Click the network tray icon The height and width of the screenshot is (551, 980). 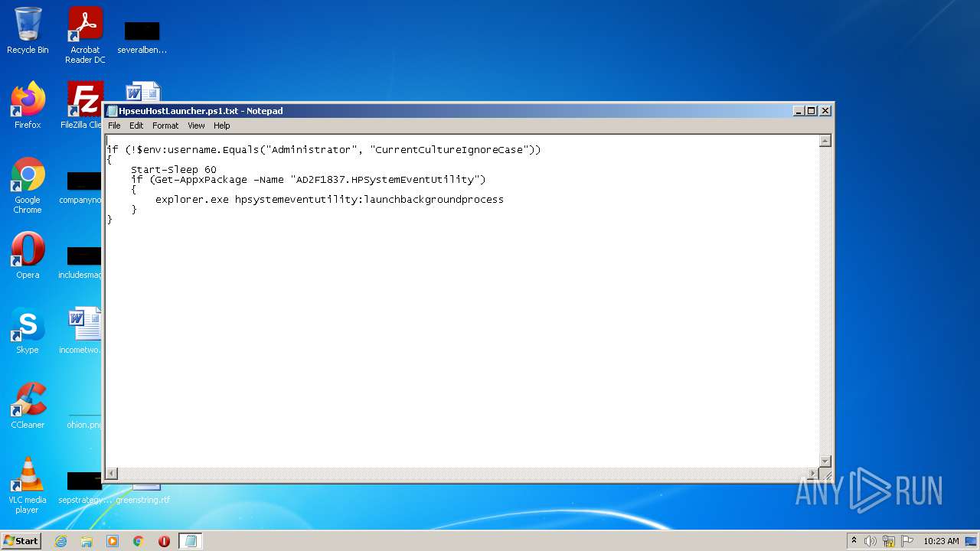coord(889,541)
